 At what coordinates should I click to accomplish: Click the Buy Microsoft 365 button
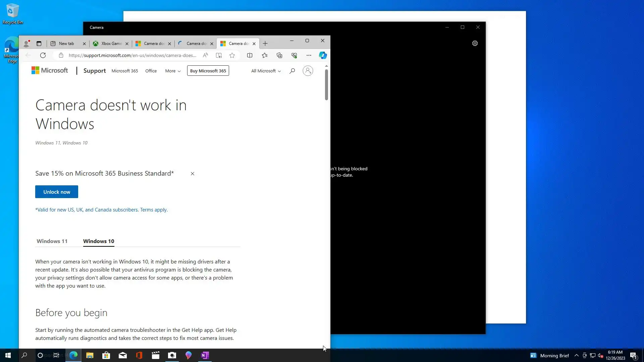[x=208, y=71]
